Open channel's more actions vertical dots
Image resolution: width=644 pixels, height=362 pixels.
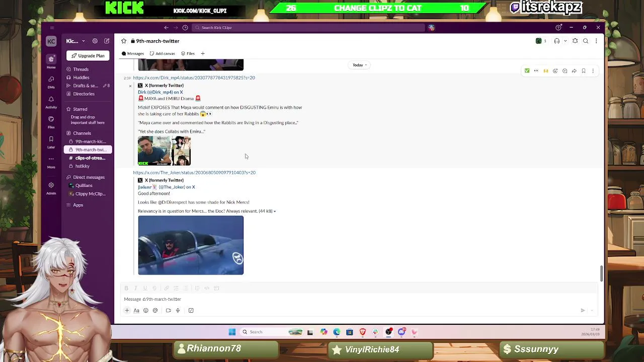[x=596, y=41]
